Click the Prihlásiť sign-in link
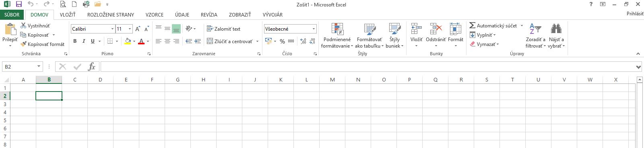644x148 pixels. 635,14
